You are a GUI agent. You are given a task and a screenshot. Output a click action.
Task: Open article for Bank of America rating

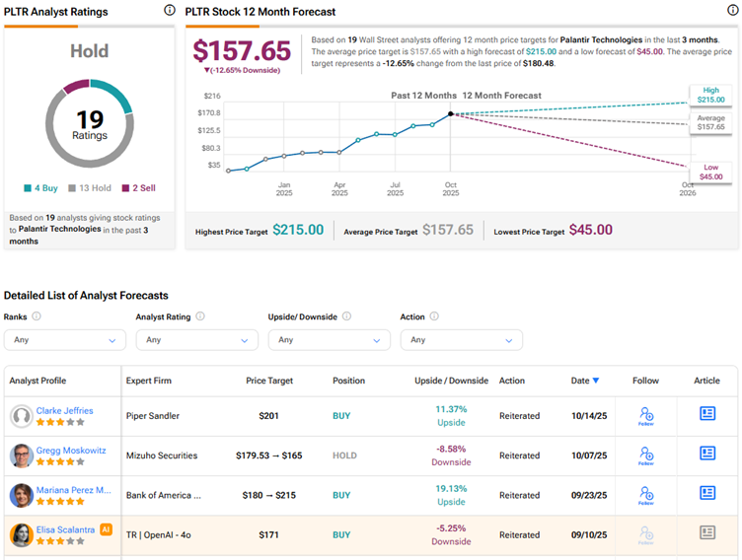click(706, 493)
